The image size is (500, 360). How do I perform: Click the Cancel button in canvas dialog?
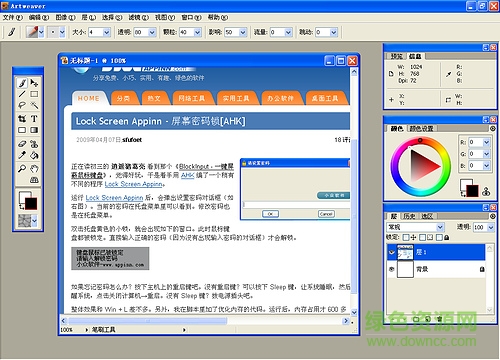326,214
